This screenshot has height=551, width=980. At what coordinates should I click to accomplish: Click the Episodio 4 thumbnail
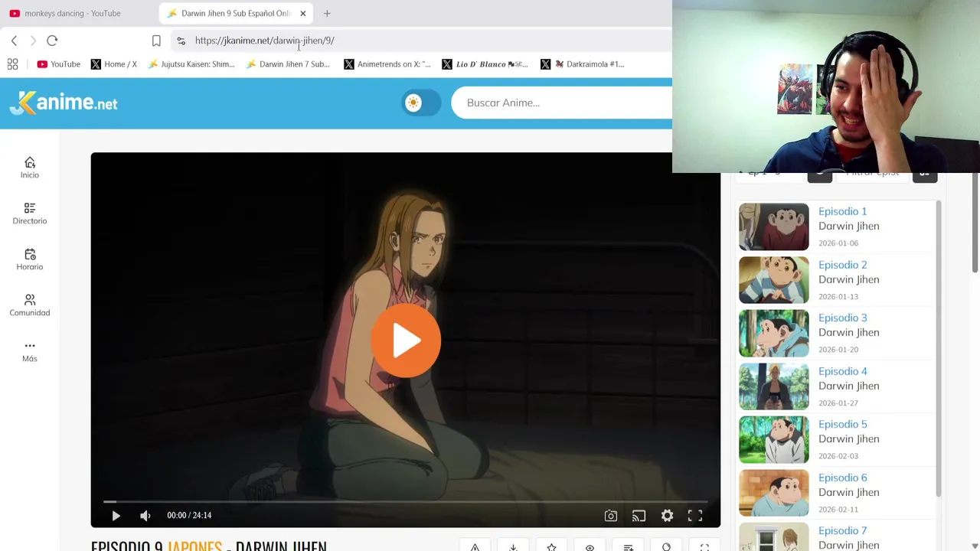(773, 386)
